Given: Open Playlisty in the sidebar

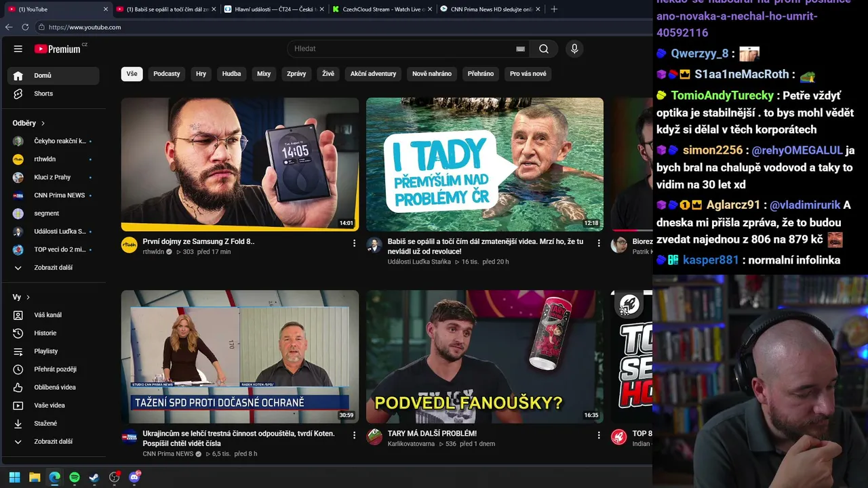Looking at the screenshot, I should (53, 351).
